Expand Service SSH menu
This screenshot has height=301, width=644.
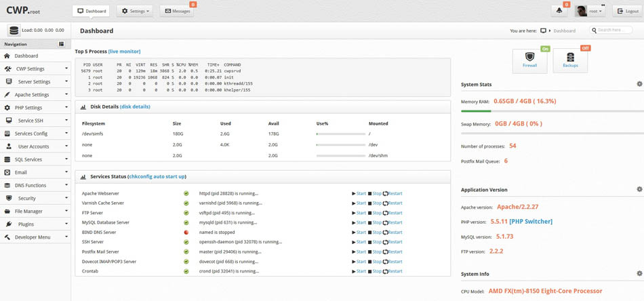35,121
